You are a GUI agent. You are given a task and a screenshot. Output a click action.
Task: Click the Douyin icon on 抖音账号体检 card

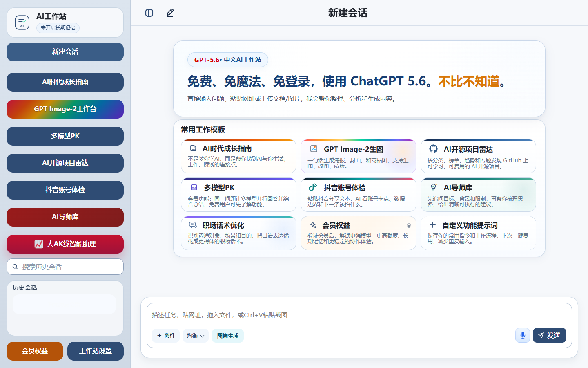[x=313, y=187]
